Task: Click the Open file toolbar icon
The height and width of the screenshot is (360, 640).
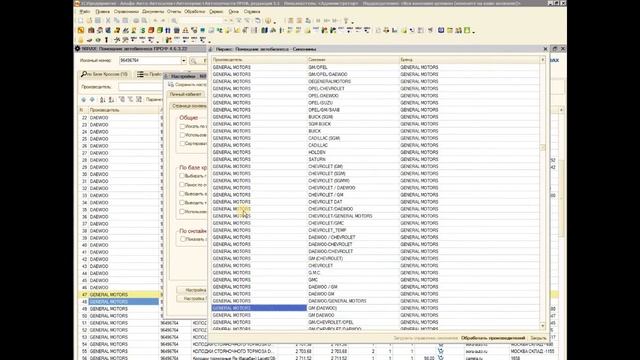Action: [x=89, y=20]
